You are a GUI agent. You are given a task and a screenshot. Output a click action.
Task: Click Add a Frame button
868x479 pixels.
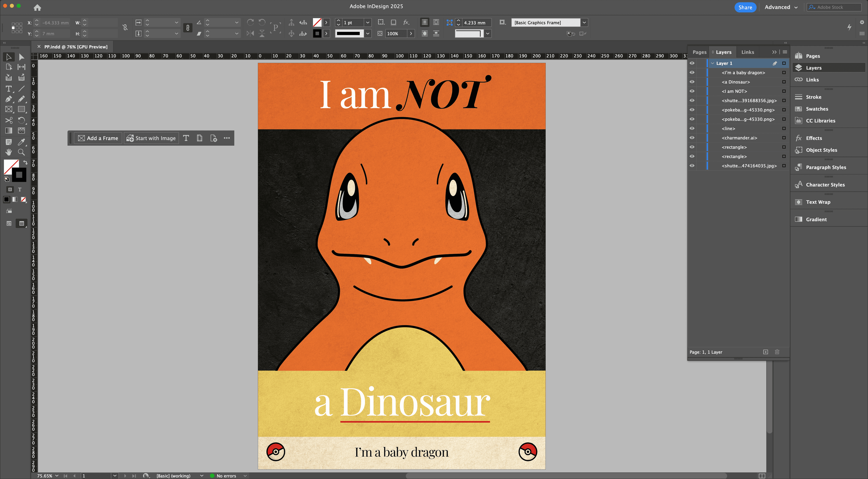[x=98, y=138]
